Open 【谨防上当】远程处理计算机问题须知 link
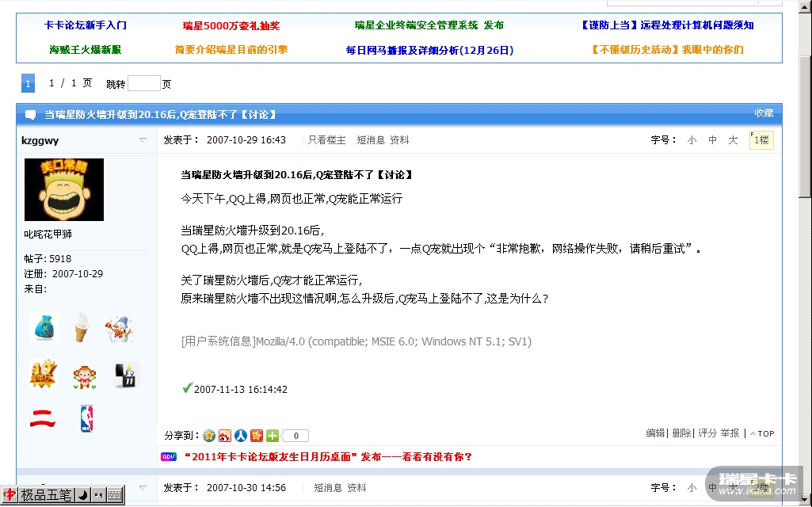Image resolution: width=812 pixels, height=507 pixels. [x=668, y=25]
